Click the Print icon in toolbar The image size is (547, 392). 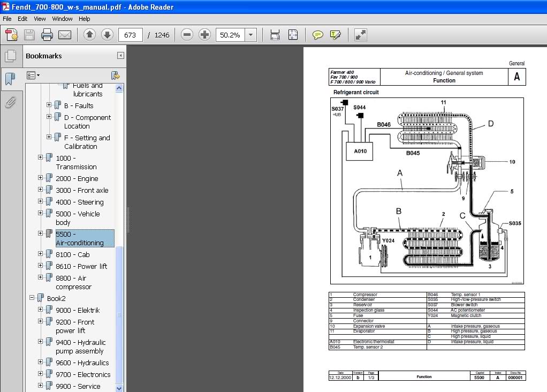(x=47, y=35)
